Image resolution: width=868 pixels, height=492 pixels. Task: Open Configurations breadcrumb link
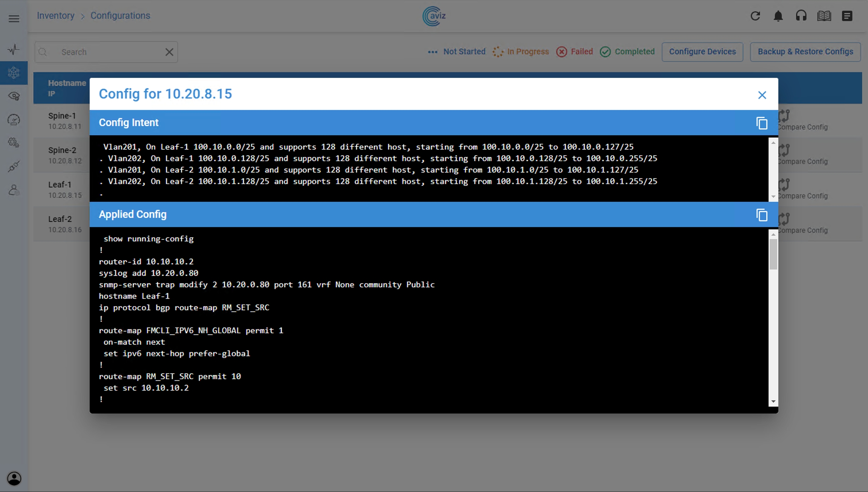click(x=120, y=15)
